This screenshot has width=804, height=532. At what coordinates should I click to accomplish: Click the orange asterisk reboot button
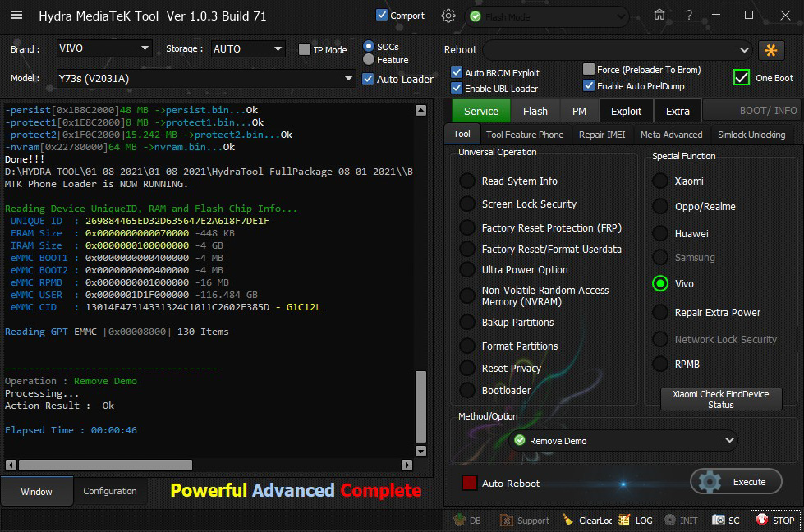tap(770, 50)
